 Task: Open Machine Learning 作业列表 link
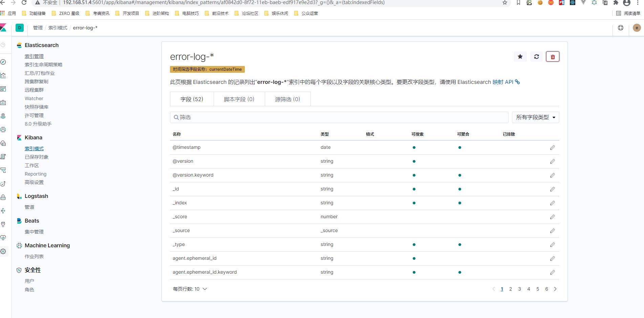coord(34,256)
